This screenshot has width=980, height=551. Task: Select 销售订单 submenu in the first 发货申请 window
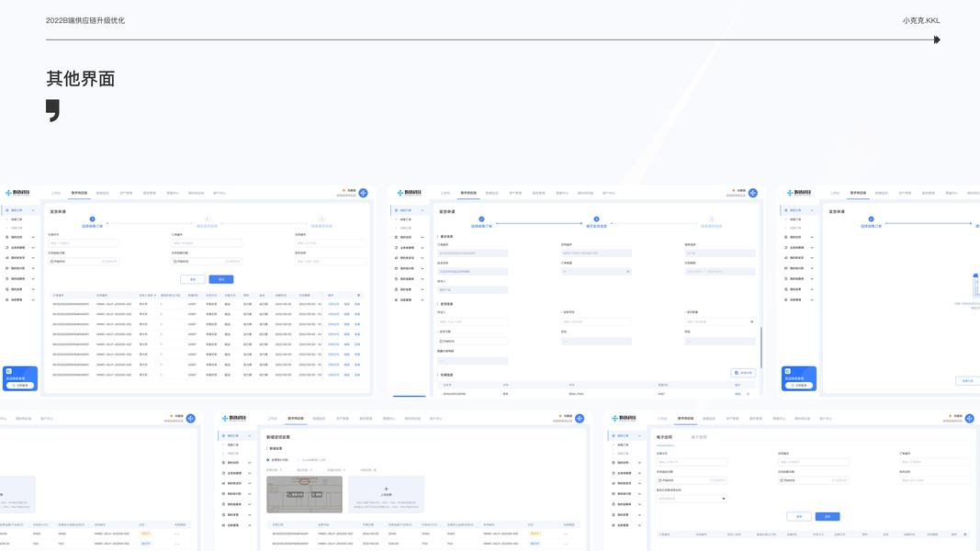(17, 219)
